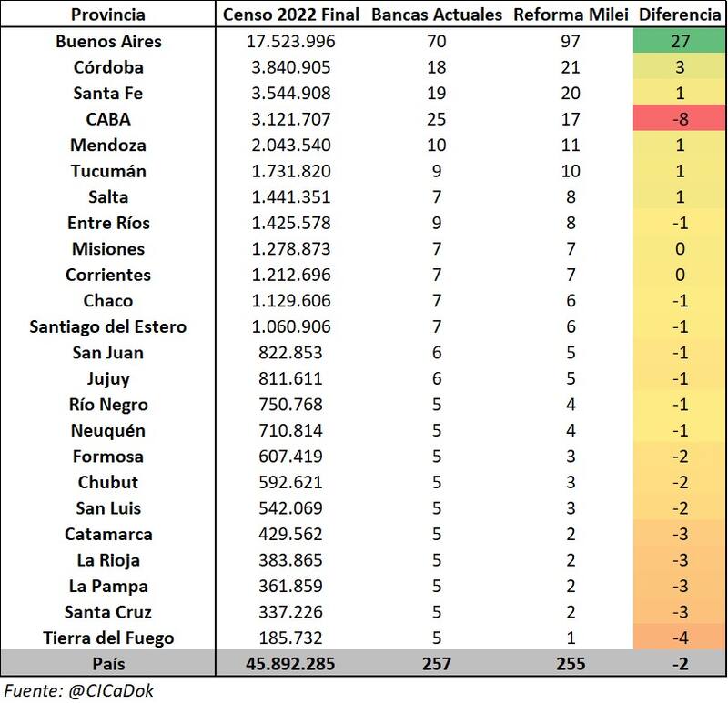Click the Buenos Aires province cell

[x=107, y=41]
